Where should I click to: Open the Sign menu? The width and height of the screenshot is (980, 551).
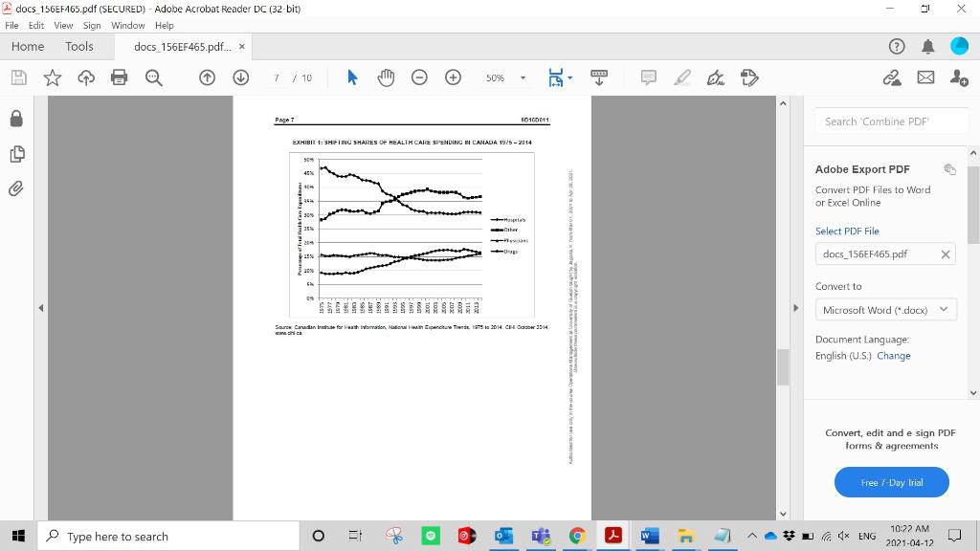pyautogui.click(x=92, y=26)
